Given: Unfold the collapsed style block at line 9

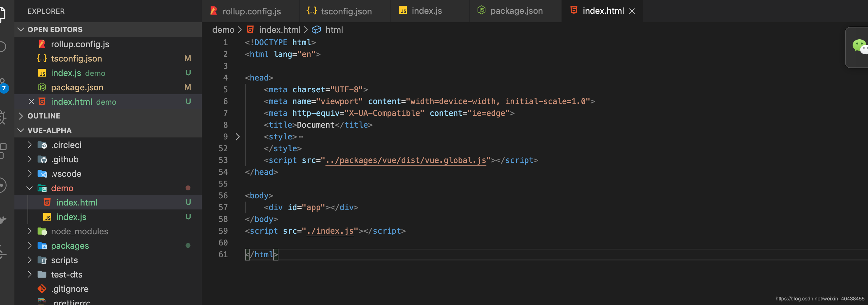Looking at the screenshot, I should pyautogui.click(x=237, y=137).
